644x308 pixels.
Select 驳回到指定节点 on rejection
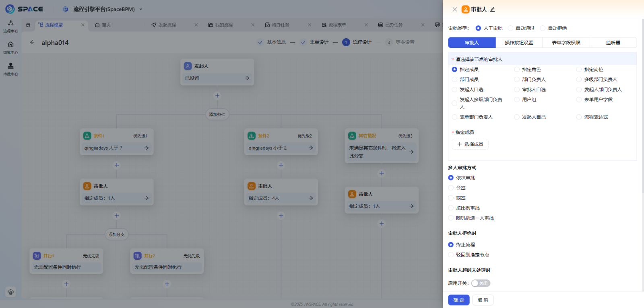pos(451,255)
